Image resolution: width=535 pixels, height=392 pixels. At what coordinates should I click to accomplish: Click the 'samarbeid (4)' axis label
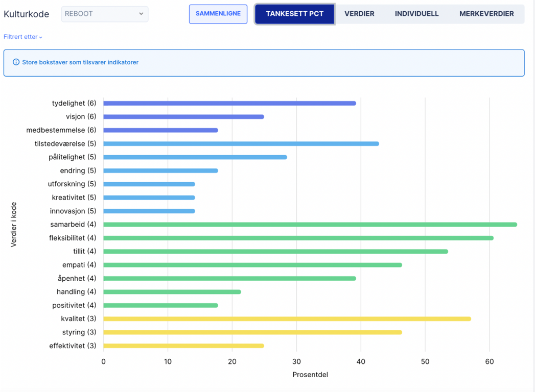click(73, 224)
